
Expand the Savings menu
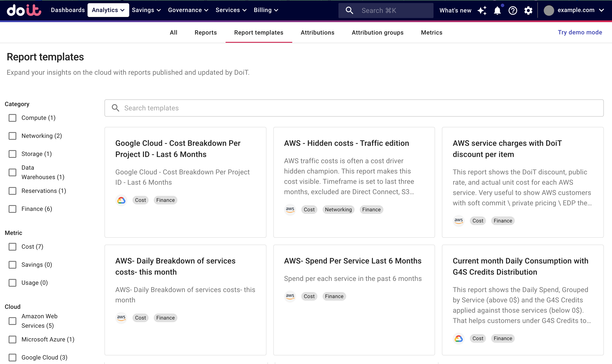[x=146, y=10]
